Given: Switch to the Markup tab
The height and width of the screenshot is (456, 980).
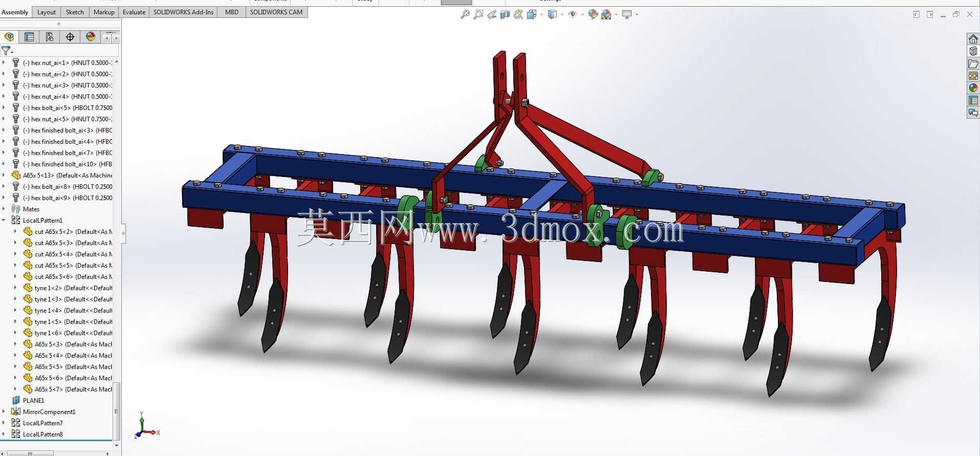Looking at the screenshot, I should (104, 12).
